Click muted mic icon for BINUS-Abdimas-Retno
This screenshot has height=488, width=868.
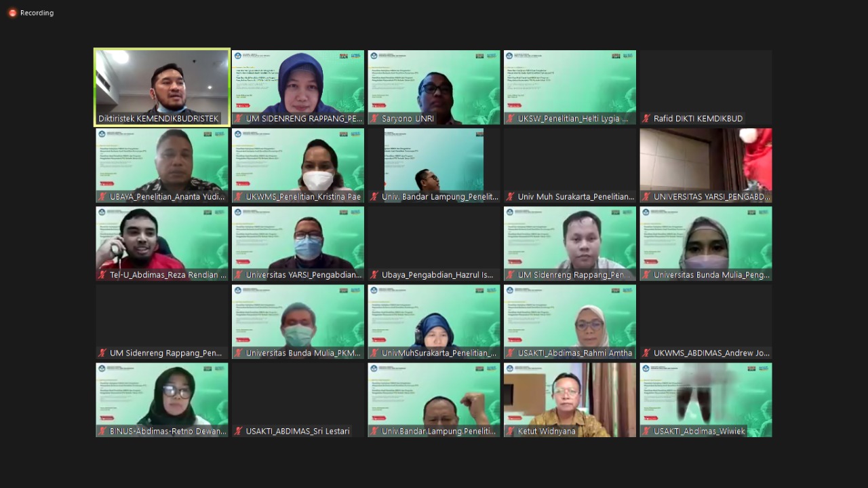click(x=102, y=432)
